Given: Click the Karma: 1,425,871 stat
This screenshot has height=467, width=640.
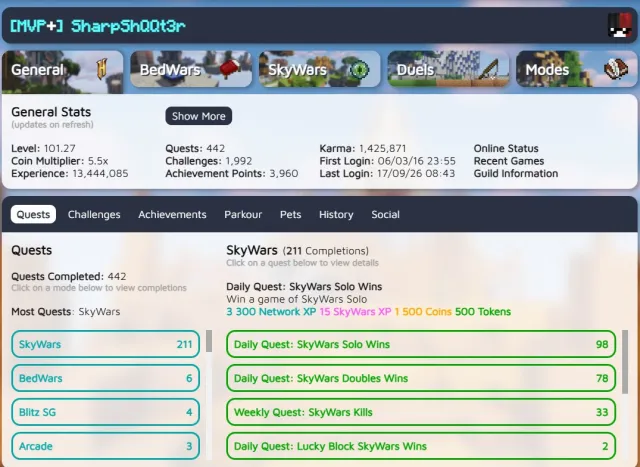Looking at the screenshot, I should pyautogui.click(x=363, y=148).
